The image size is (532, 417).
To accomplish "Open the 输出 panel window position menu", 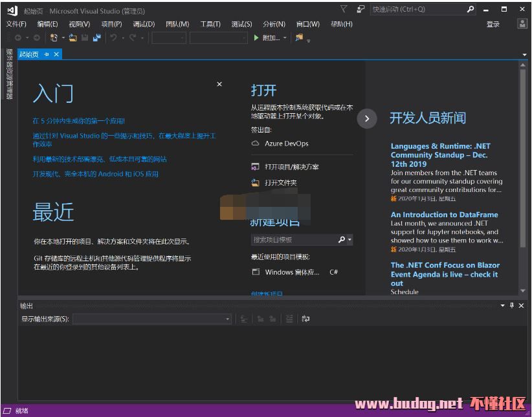I will 502,305.
